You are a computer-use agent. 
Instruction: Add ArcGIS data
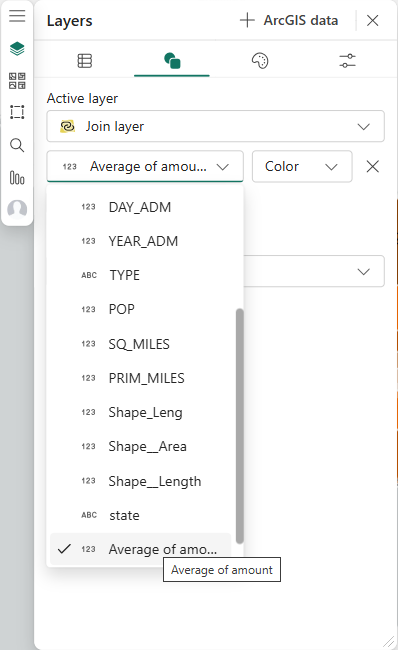[289, 20]
